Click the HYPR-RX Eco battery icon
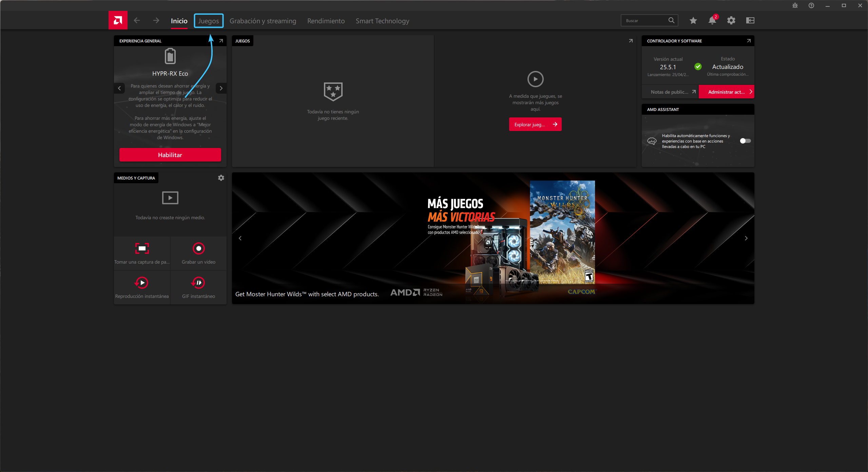 [x=170, y=56]
